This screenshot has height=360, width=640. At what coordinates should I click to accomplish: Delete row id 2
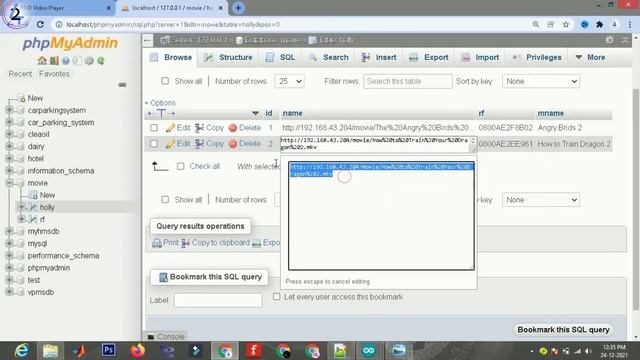point(245,144)
